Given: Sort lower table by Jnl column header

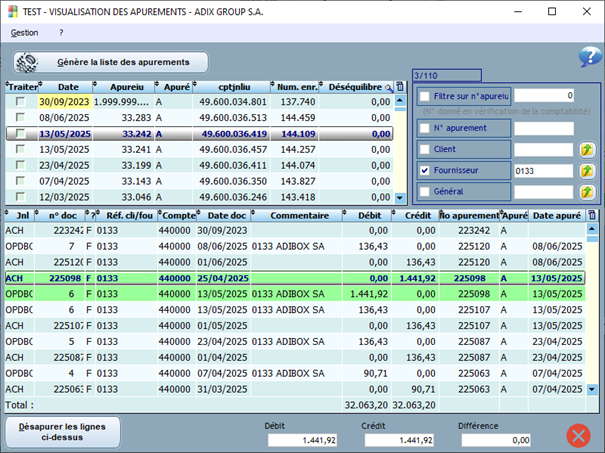Looking at the screenshot, I should [20, 215].
